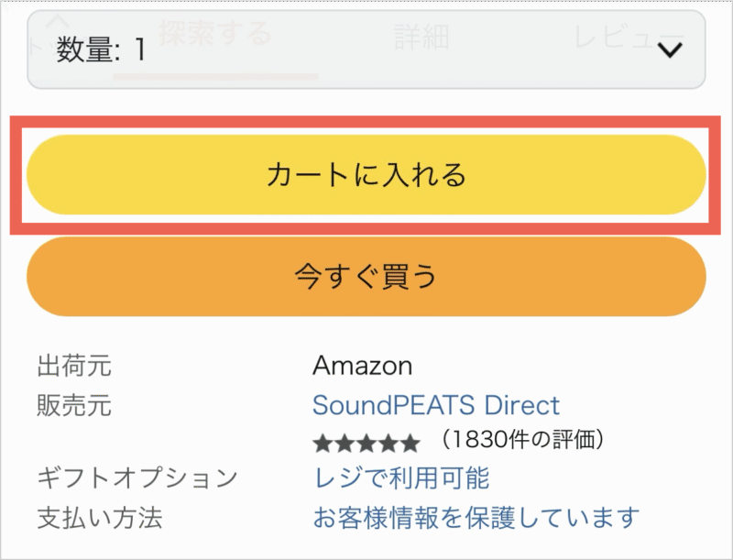The width and height of the screenshot is (733, 560).
Task: Open the お客様情報を保護しています link
Action: (475, 518)
